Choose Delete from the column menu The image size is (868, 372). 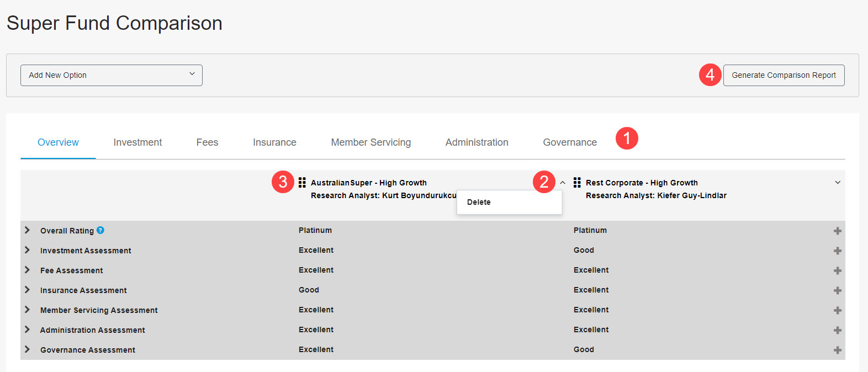pos(510,202)
